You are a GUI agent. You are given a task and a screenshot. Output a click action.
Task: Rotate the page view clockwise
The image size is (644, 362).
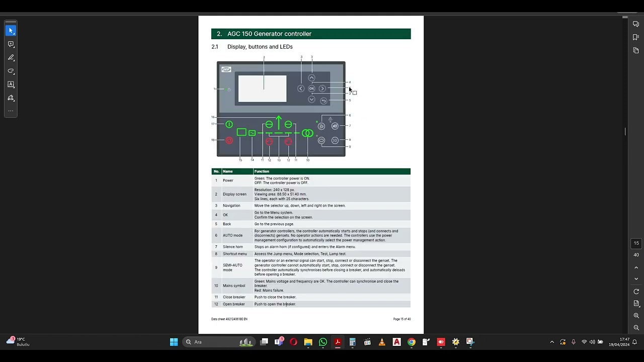[636, 292]
